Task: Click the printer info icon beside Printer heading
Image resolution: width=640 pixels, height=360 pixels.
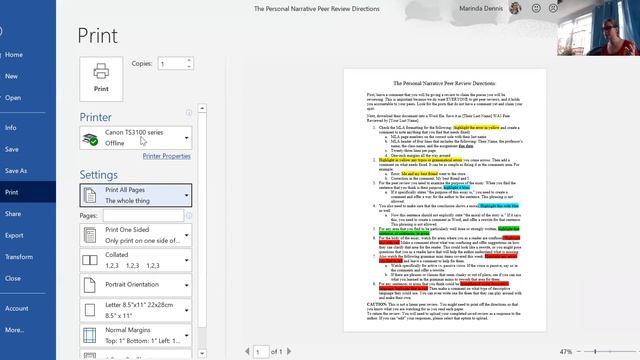Action: 189,113
